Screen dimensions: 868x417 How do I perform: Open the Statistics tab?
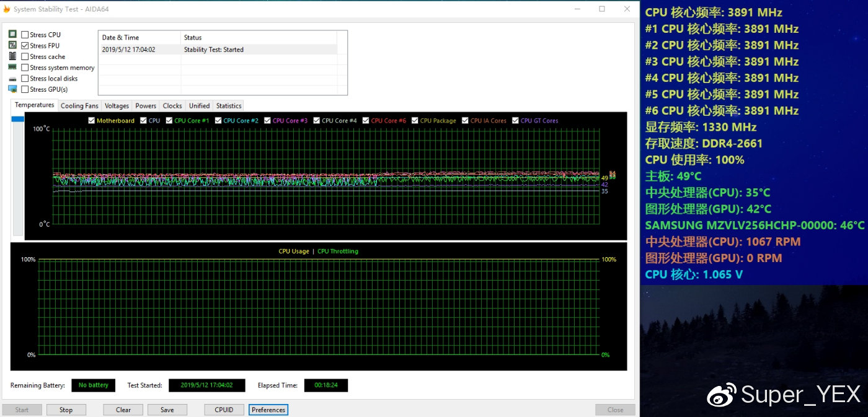click(x=229, y=106)
